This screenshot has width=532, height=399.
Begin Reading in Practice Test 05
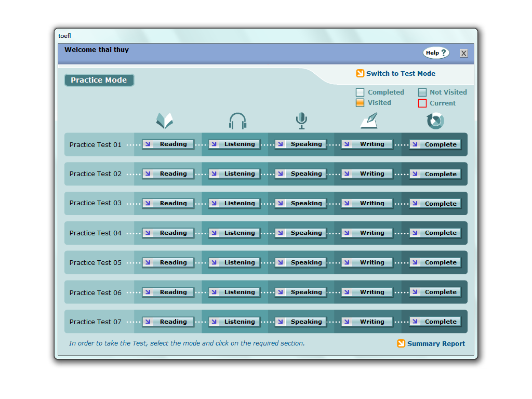coord(168,262)
